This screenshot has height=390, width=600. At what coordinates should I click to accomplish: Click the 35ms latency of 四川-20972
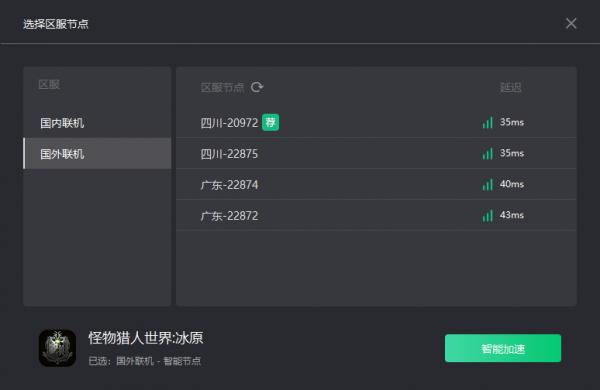tap(512, 122)
